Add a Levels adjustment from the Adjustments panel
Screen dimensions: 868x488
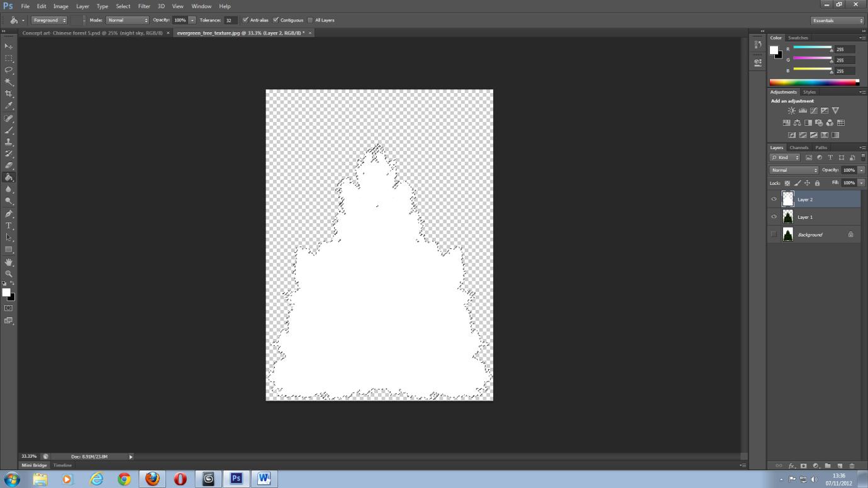803,110
